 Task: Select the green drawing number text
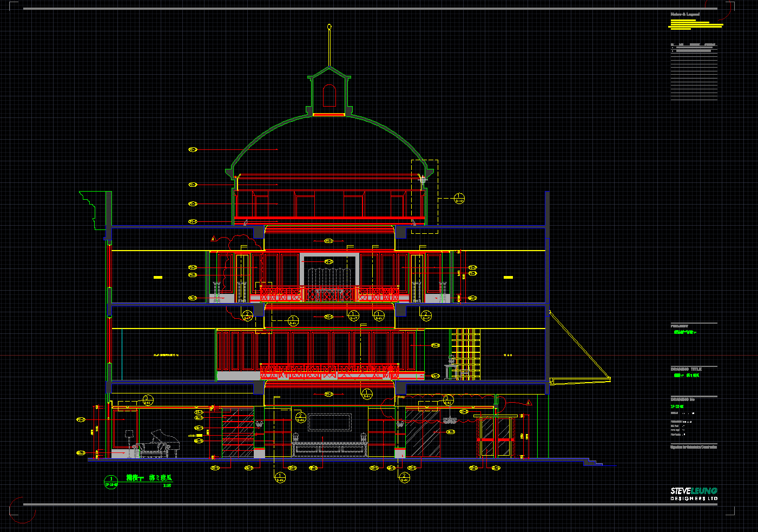677,406
